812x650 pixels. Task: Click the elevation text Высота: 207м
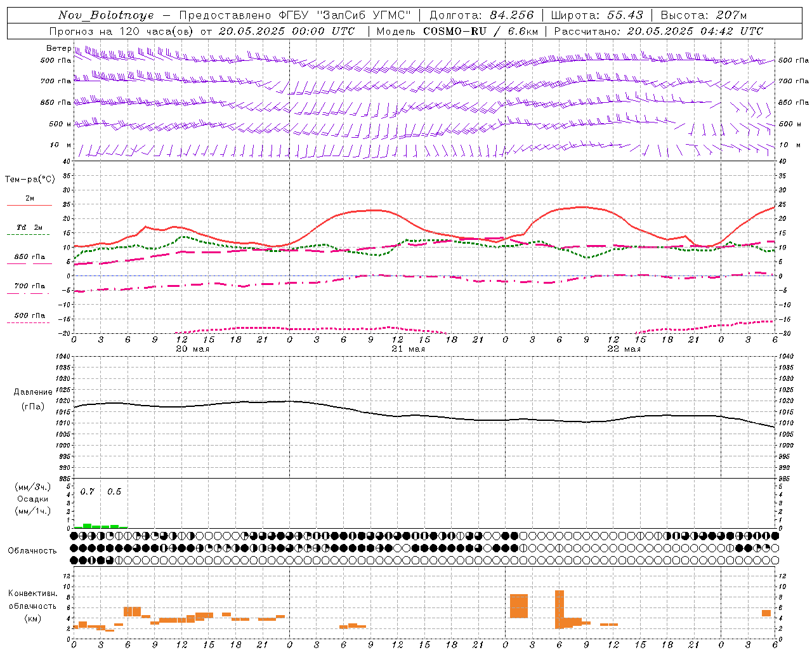tap(704, 15)
